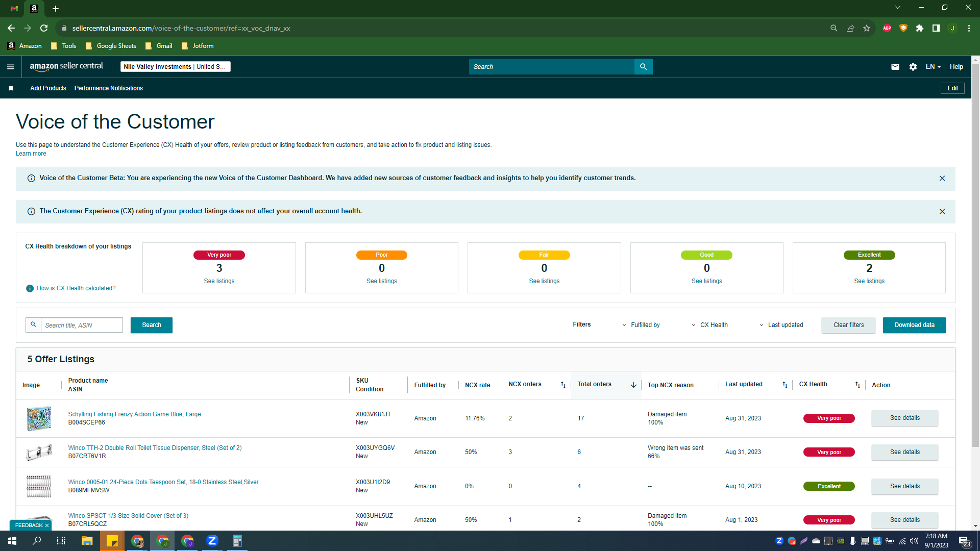Expand the Fulfilled by filter
Image resolution: width=980 pixels, height=551 pixels.
pos(641,325)
